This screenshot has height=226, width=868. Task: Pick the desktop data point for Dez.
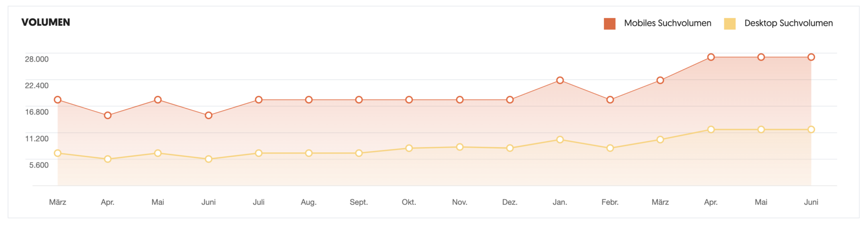point(510,148)
